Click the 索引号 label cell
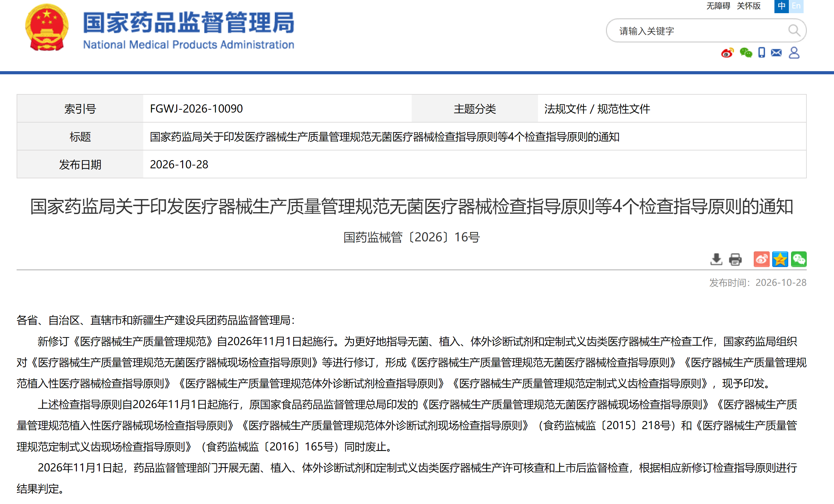 pyautogui.click(x=80, y=108)
